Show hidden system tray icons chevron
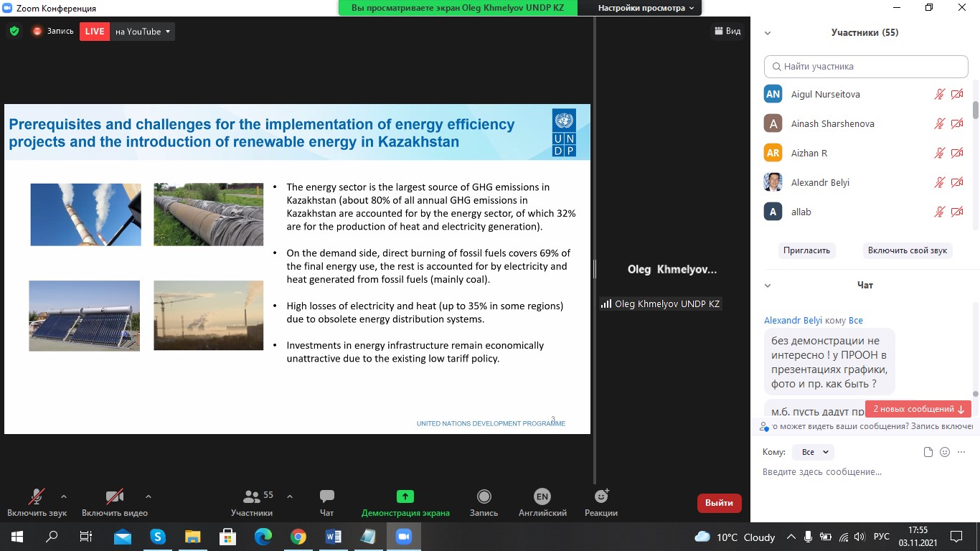The height and width of the screenshot is (551, 980). tap(791, 537)
